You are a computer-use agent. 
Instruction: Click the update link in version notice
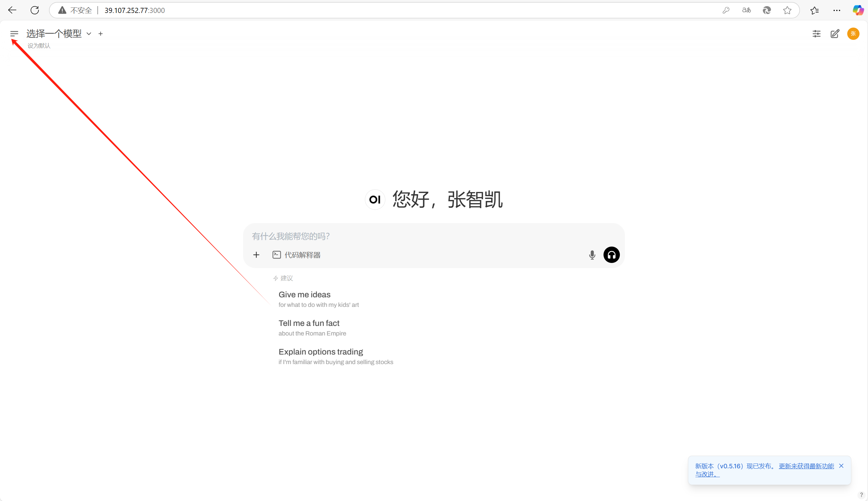click(x=806, y=466)
